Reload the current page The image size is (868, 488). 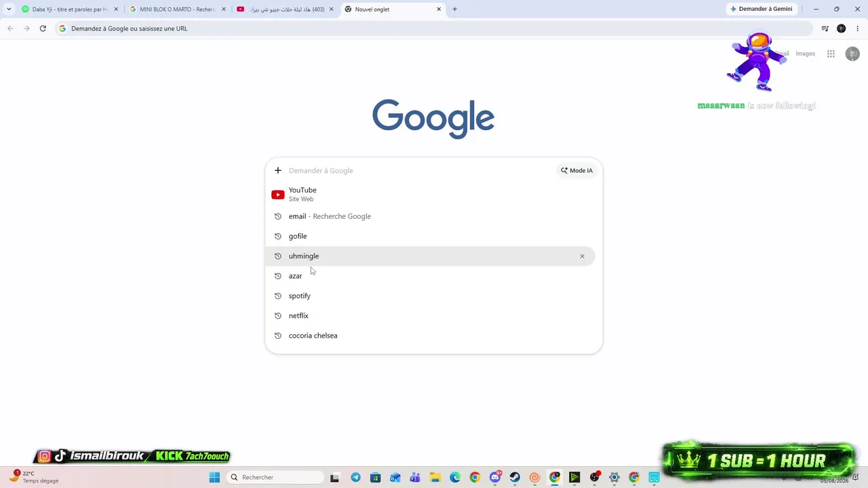coord(43,28)
